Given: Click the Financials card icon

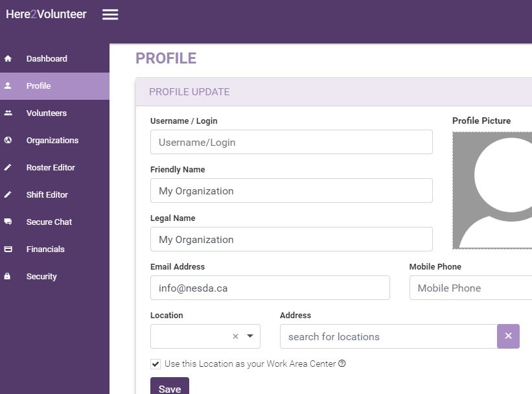Looking at the screenshot, I should [x=8, y=249].
